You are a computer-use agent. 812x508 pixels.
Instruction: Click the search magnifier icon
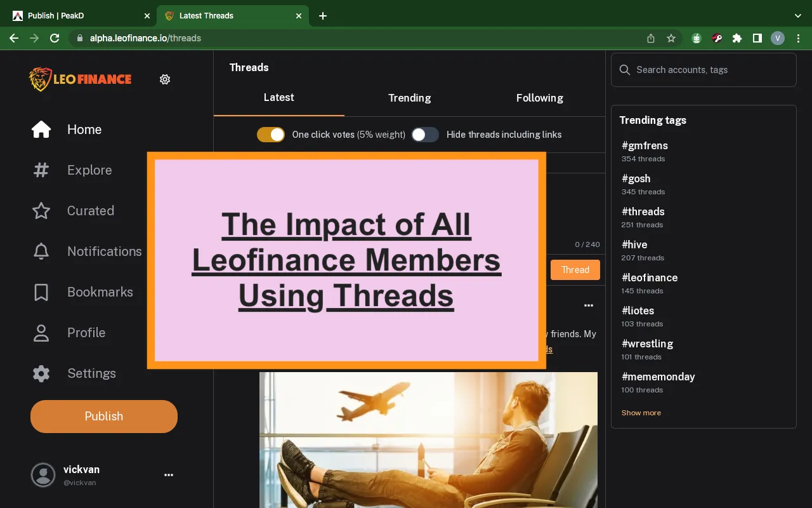point(625,70)
